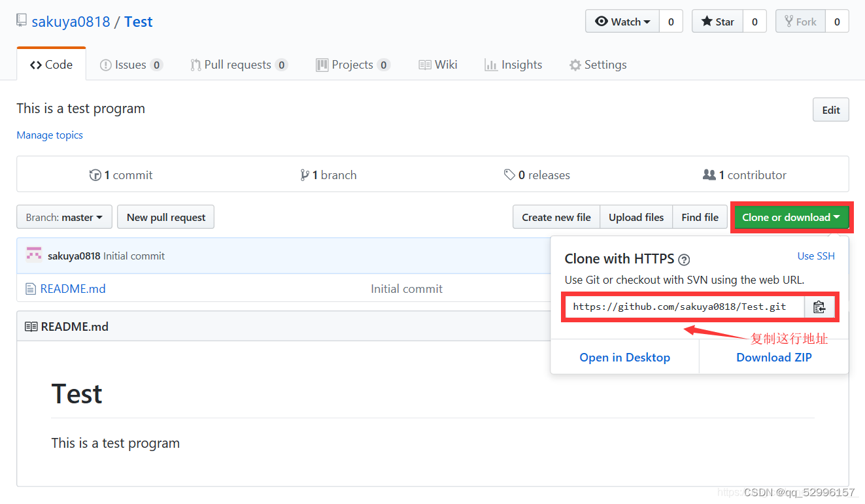
Task: Open the Pull requests tab
Action: (239, 65)
